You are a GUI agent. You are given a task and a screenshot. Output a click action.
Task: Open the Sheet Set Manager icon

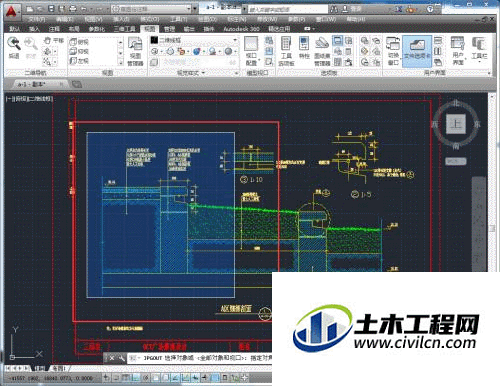pos(322,51)
